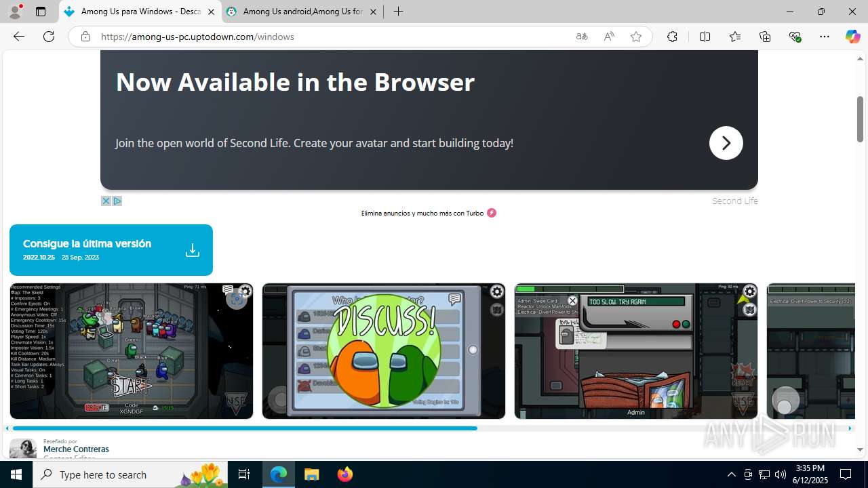Click page scrollbar up arrow
The image size is (868, 488).
(x=860, y=59)
